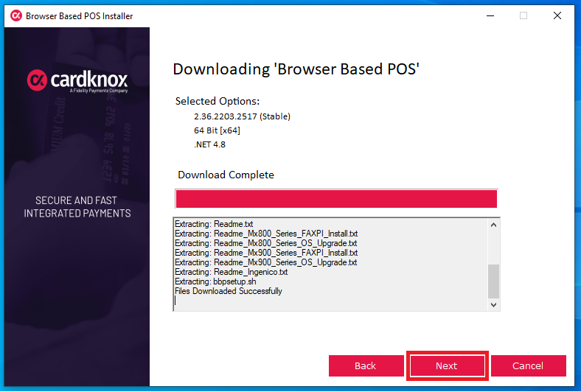Select 'Files Downloaded Successfully' log line
This screenshot has width=581, height=392.
click(x=229, y=291)
